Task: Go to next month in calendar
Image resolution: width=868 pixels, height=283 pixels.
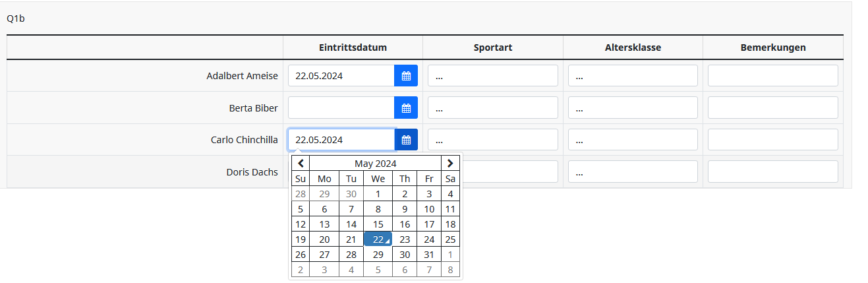Action: pyautogui.click(x=450, y=164)
